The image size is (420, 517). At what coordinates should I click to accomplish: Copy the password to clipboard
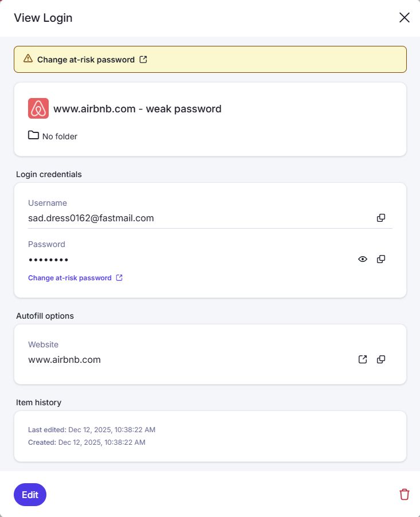[381, 259]
